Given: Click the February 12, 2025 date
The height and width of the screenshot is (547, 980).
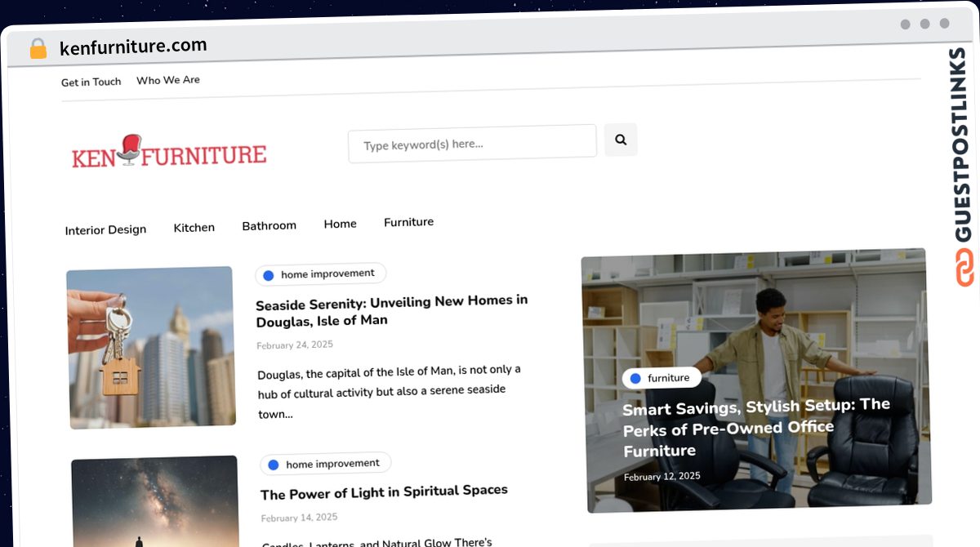Looking at the screenshot, I should 661,477.
